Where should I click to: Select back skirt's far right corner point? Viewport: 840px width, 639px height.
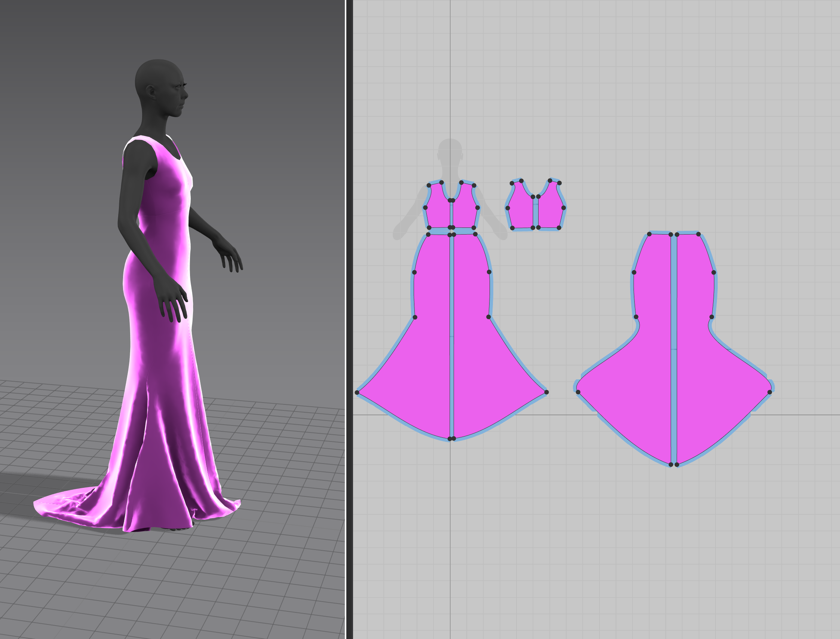pos(770,392)
